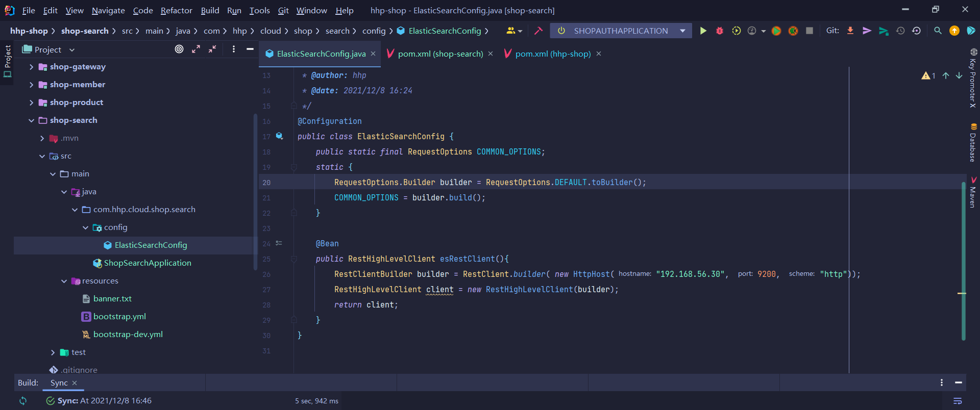This screenshot has width=980, height=410.
Task: Rerun Sync with the reload icon
Action: point(23,401)
